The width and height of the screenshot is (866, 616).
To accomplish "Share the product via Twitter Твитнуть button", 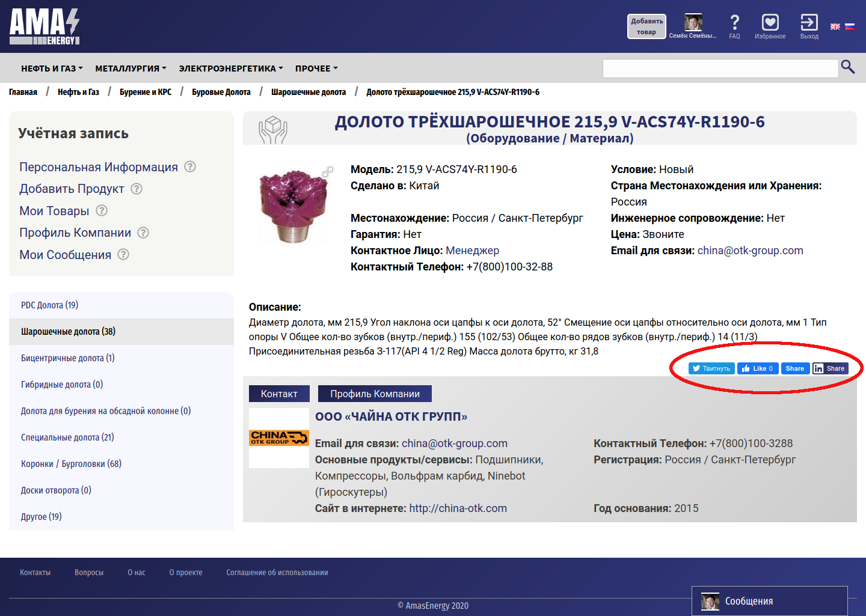I will point(711,368).
